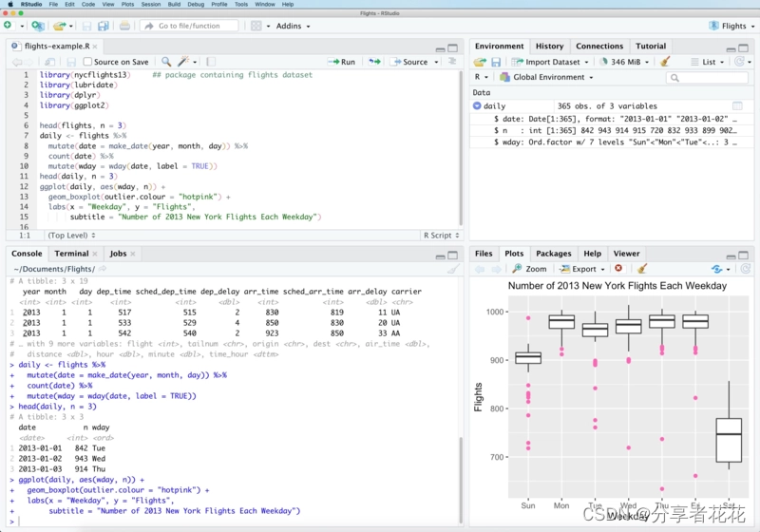The height and width of the screenshot is (532, 760).
Task: Click the Open File folder icon
Action: click(x=59, y=26)
